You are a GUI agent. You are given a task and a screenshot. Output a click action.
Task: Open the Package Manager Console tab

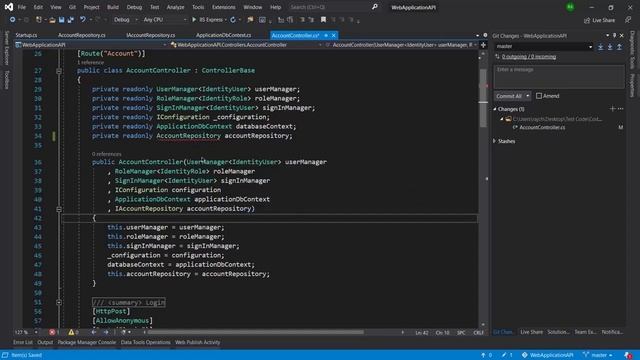pyautogui.click(x=87, y=342)
